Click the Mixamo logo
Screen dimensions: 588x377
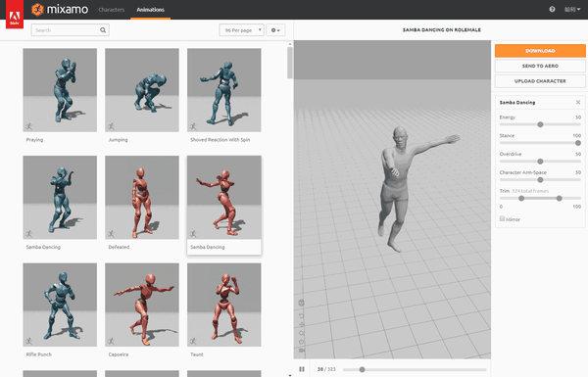[x=60, y=10]
